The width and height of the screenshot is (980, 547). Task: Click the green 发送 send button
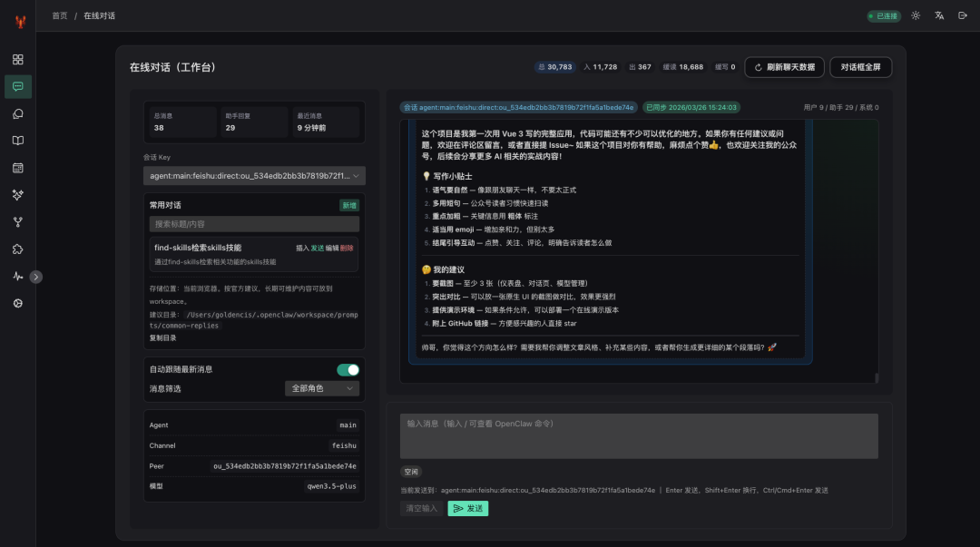[x=467, y=508]
